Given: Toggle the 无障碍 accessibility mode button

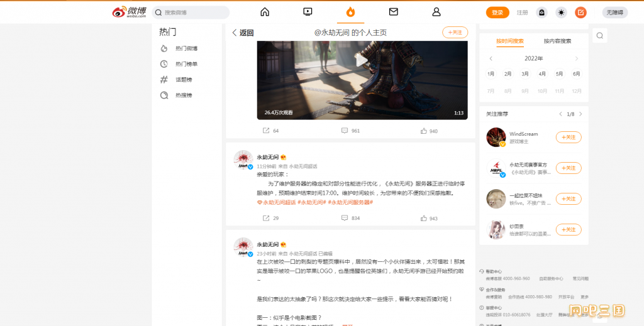Looking at the screenshot, I should [x=614, y=13].
